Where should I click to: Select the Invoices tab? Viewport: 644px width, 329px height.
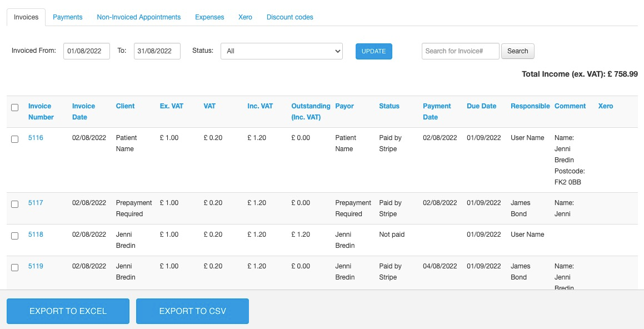click(26, 17)
